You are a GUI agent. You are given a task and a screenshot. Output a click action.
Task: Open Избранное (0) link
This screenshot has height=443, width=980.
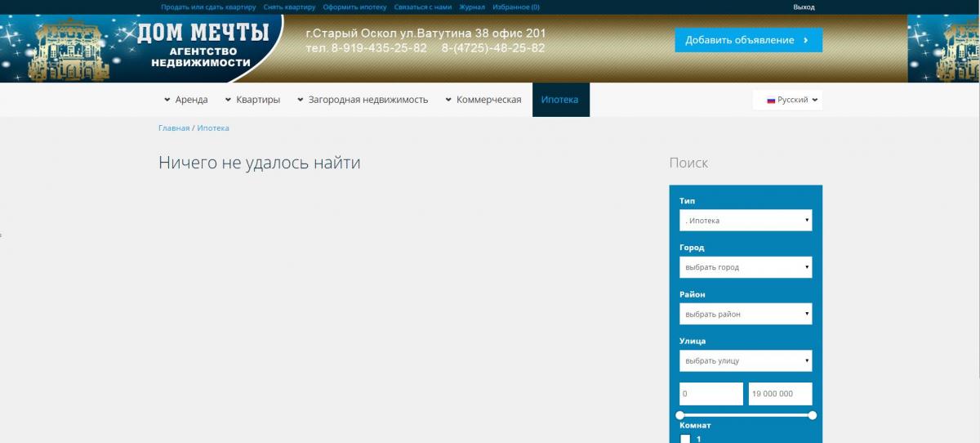pyautogui.click(x=516, y=7)
